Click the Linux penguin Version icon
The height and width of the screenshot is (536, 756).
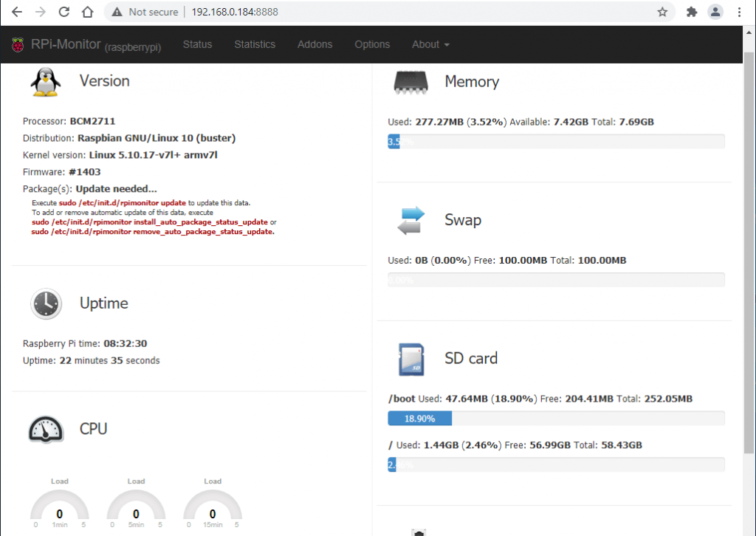click(46, 81)
